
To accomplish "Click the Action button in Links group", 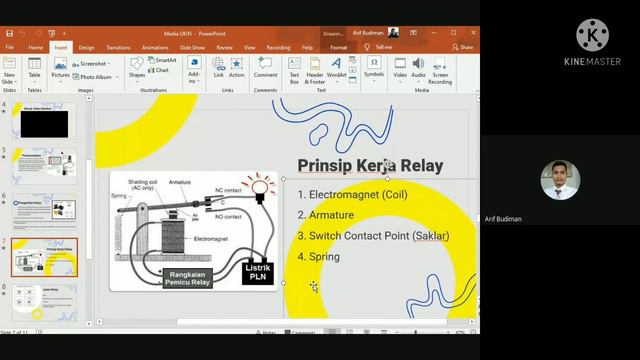I will point(236,68).
